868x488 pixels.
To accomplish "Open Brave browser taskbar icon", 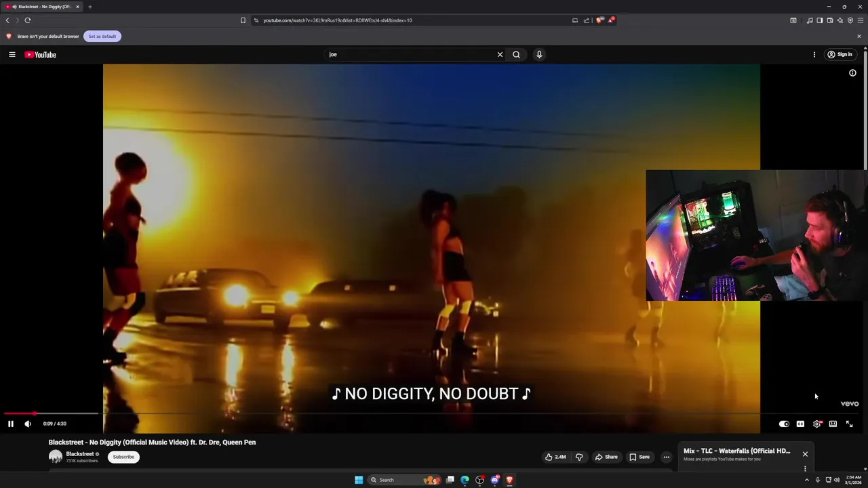I will [x=509, y=480].
